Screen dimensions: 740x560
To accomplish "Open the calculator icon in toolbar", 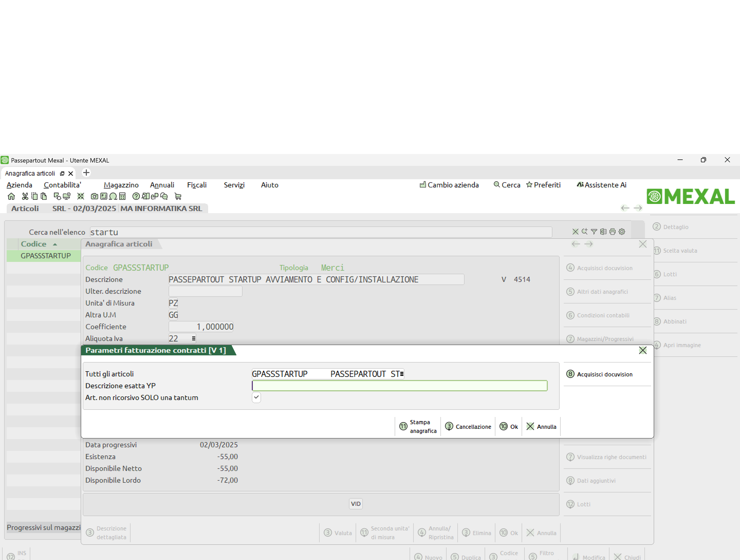I will tap(123, 196).
